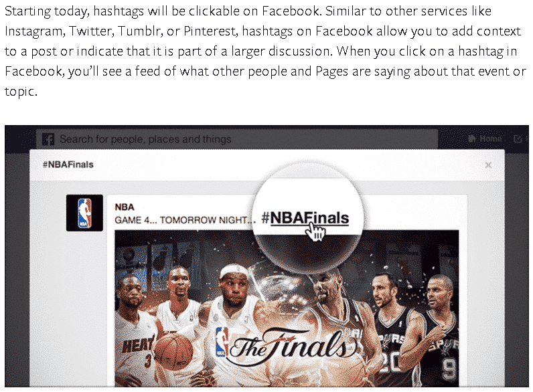This screenshot has height=392, width=533.
Task: Click the magnified underlined #NBAFinals hashtag
Action: click(305, 217)
